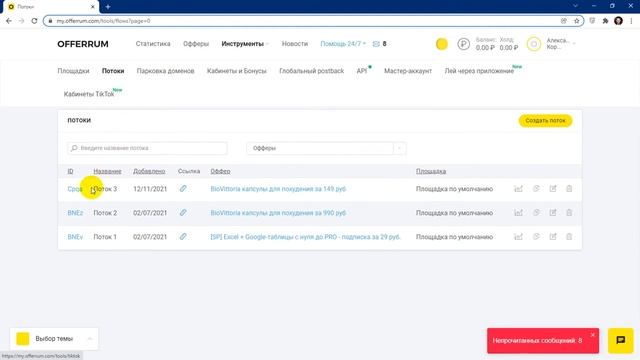
Task: Go back using browser back arrow
Action: pos(9,21)
